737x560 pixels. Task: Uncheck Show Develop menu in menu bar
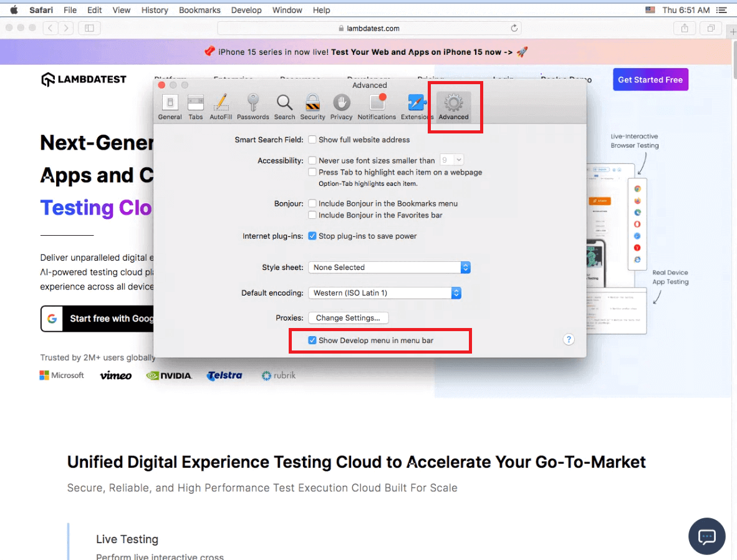point(312,340)
